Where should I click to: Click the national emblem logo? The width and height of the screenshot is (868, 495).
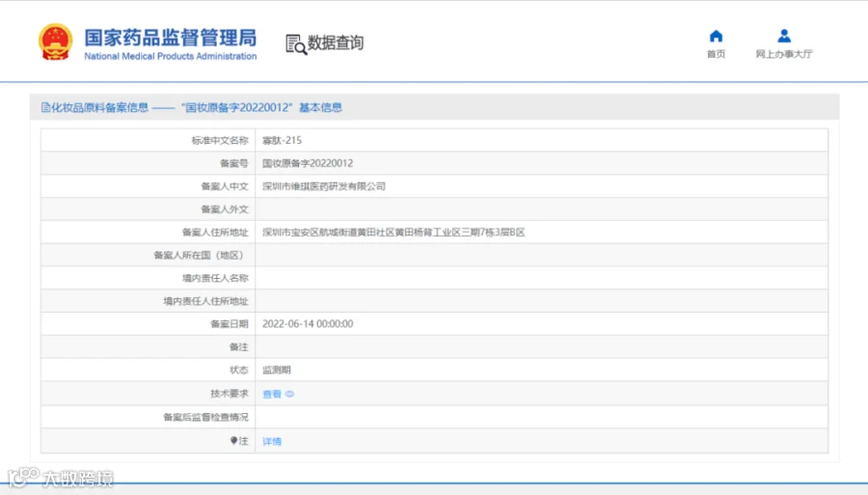tap(55, 41)
